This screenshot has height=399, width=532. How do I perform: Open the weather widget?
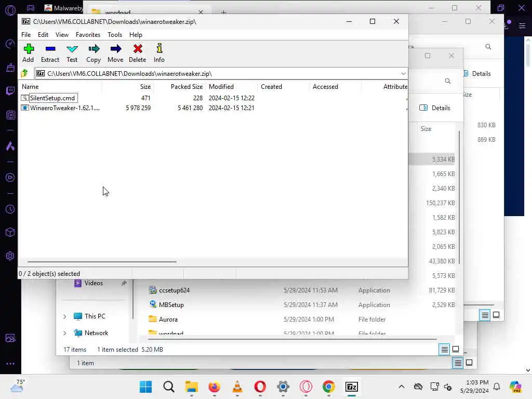click(x=17, y=386)
